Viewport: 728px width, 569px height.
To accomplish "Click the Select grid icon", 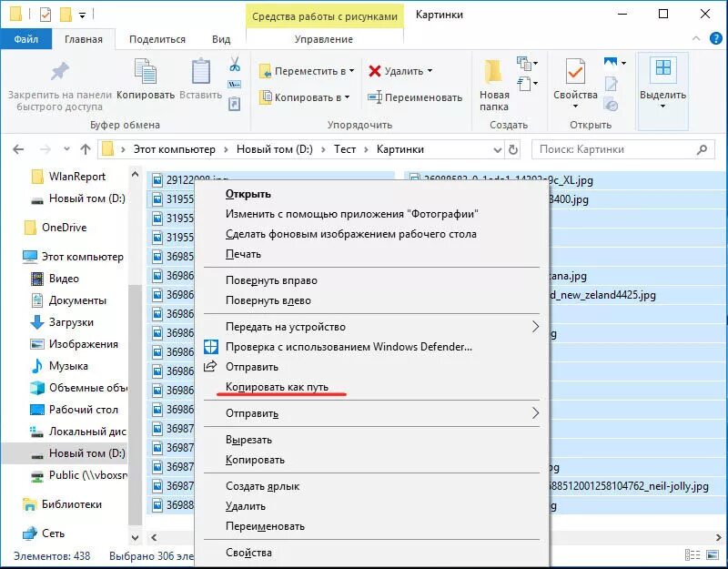I will [663, 67].
